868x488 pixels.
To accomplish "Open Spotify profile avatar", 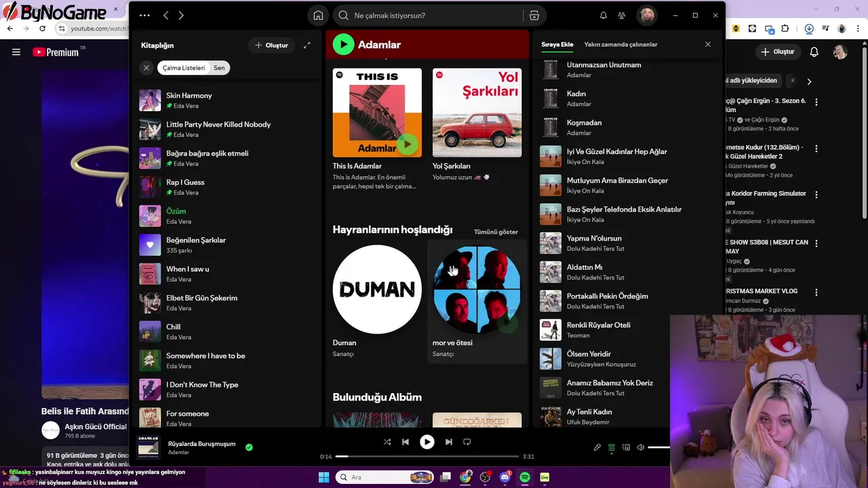I will [x=647, y=16].
